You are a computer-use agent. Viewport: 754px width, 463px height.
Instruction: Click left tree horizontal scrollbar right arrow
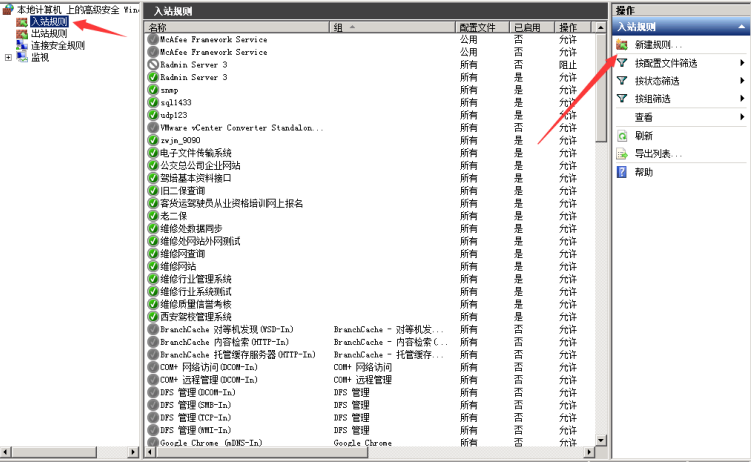click(133, 452)
